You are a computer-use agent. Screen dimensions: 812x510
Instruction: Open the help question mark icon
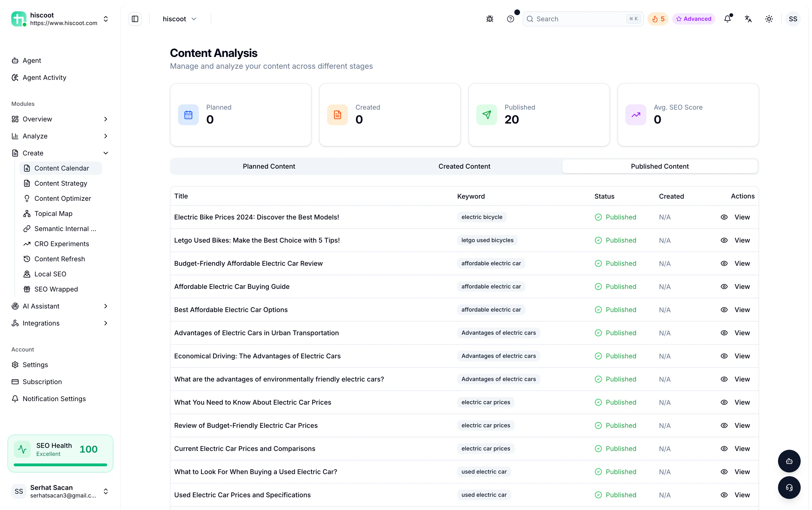point(510,19)
